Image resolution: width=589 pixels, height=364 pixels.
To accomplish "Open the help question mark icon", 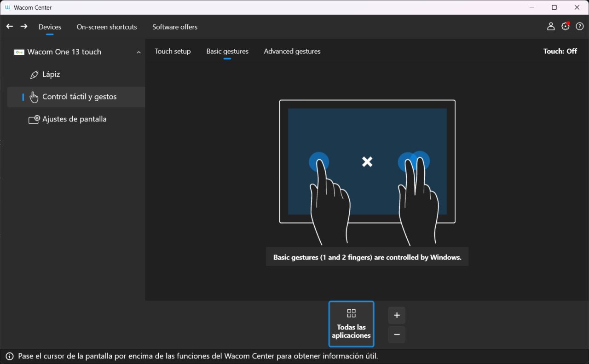I will coord(580,27).
